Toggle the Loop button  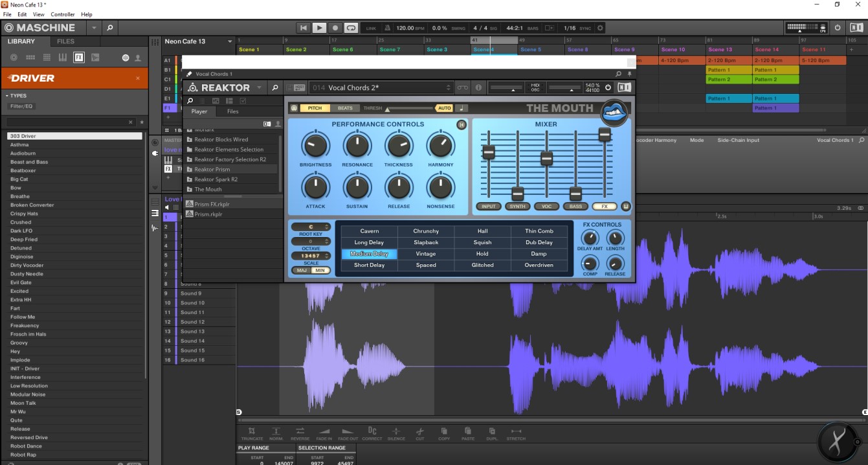click(351, 28)
